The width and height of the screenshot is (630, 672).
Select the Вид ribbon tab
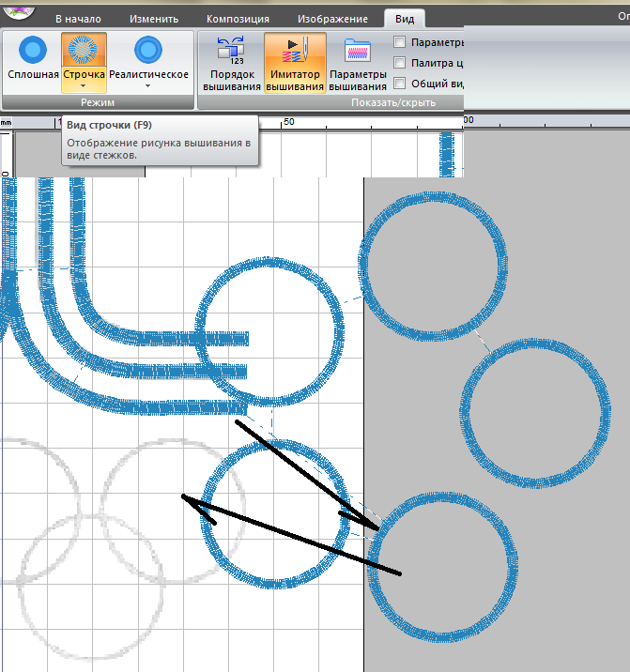[405, 19]
